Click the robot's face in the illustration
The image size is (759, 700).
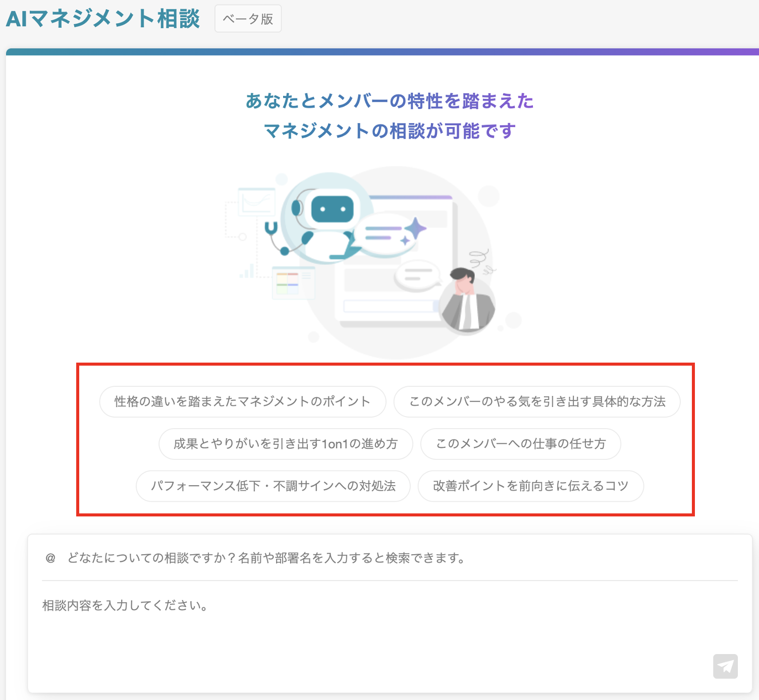[332, 209]
